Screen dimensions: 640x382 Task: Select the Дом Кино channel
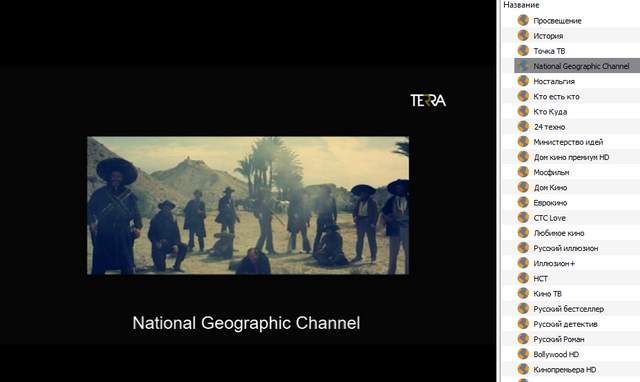[550, 188]
